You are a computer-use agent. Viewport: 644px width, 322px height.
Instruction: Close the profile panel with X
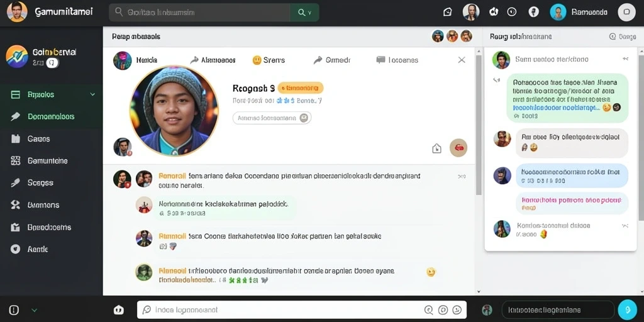(462, 60)
